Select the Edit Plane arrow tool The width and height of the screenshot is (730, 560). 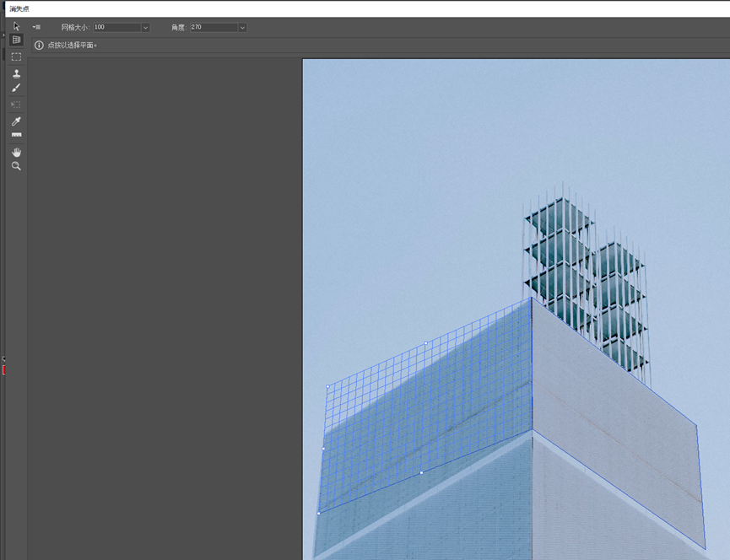(x=16, y=26)
